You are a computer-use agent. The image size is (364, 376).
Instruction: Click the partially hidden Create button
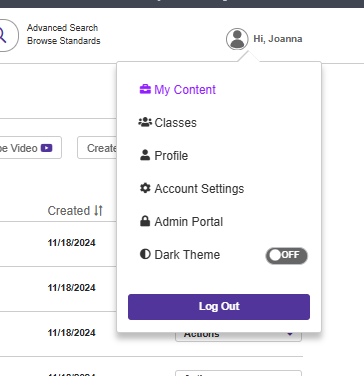[x=97, y=148]
